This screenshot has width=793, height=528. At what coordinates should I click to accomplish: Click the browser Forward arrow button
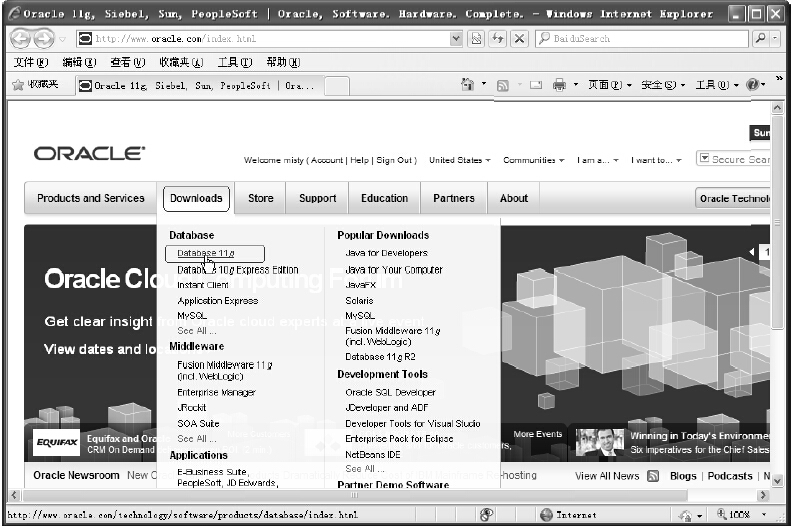[x=43, y=38]
